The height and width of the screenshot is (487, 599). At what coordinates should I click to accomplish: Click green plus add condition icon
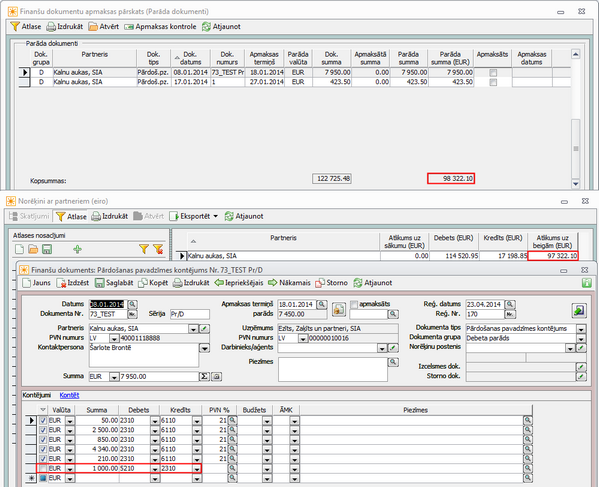click(77, 249)
